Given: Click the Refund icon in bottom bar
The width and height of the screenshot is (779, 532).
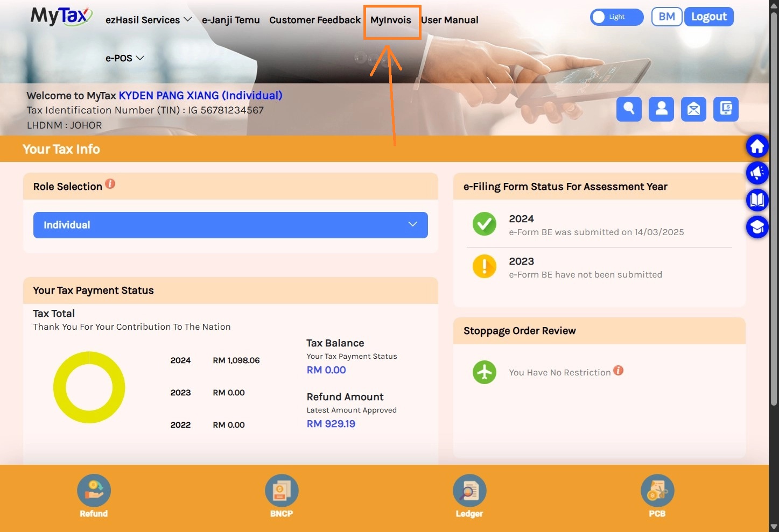Looking at the screenshot, I should click(94, 491).
